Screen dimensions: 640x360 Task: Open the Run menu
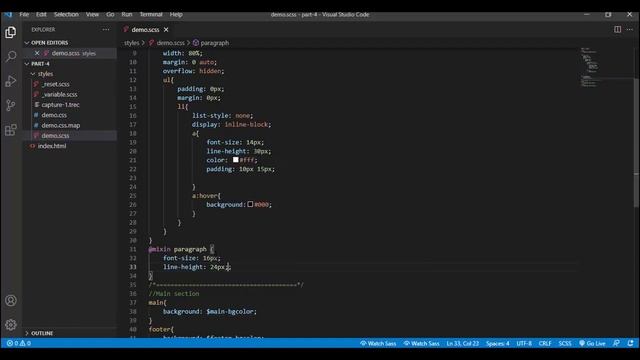click(x=127, y=14)
